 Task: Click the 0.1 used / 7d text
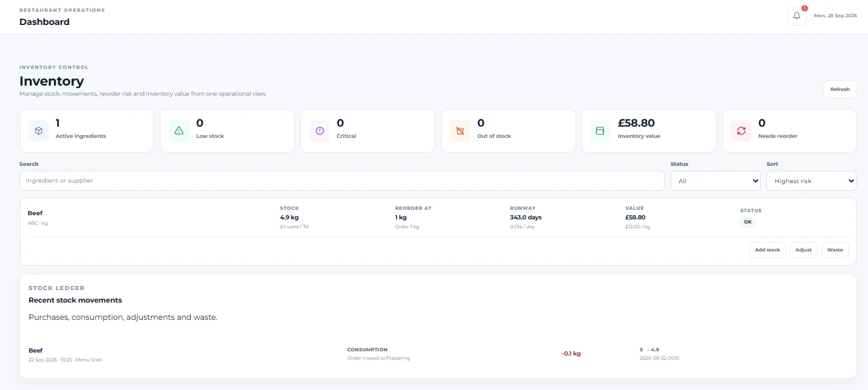click(294, 227)
